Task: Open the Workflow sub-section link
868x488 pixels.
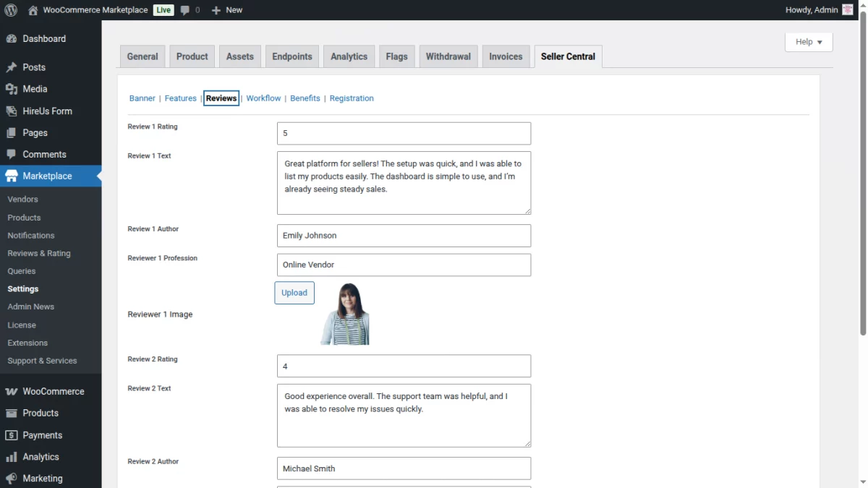Action: [x=263, y=98]
